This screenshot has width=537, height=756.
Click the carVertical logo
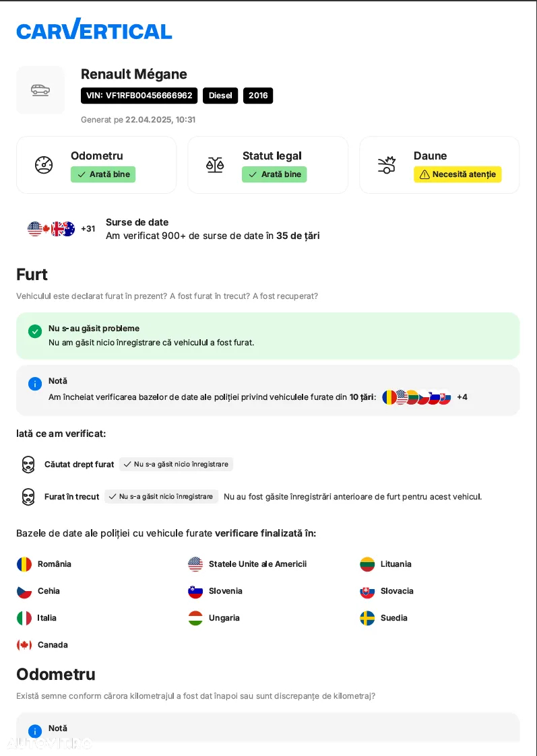(94, 29)
